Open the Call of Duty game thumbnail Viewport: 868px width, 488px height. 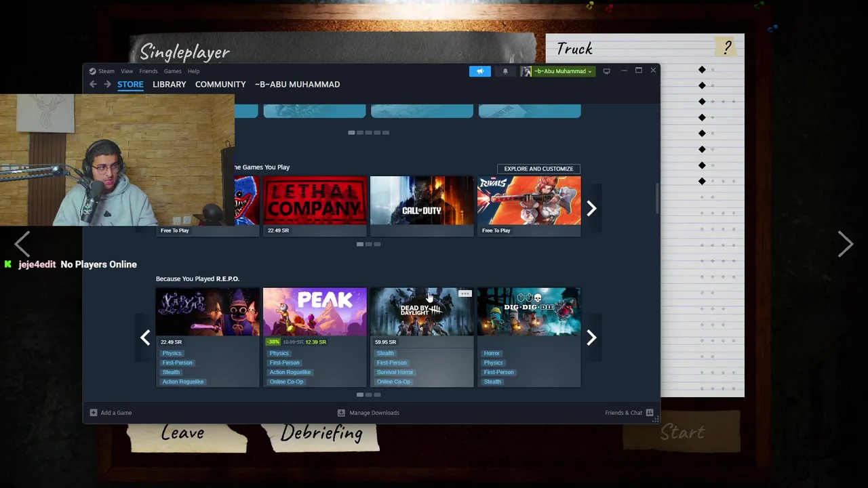(x=422, y=201)
